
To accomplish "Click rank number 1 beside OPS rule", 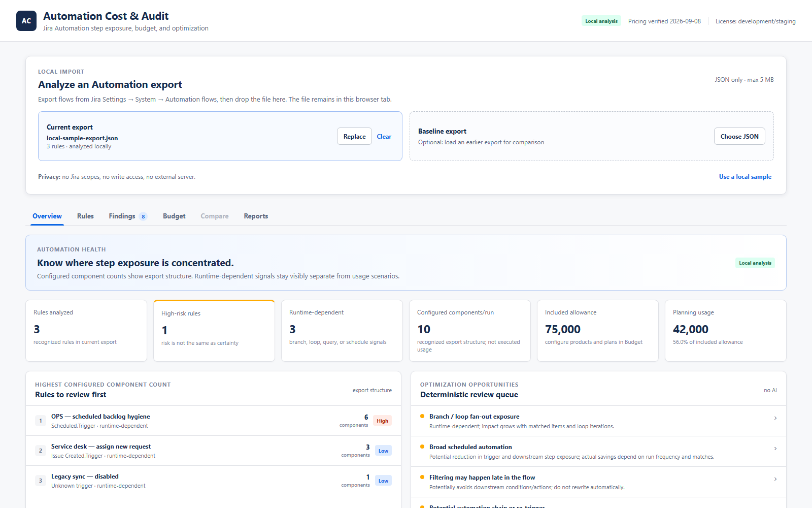I will click(x=41, y=421).
